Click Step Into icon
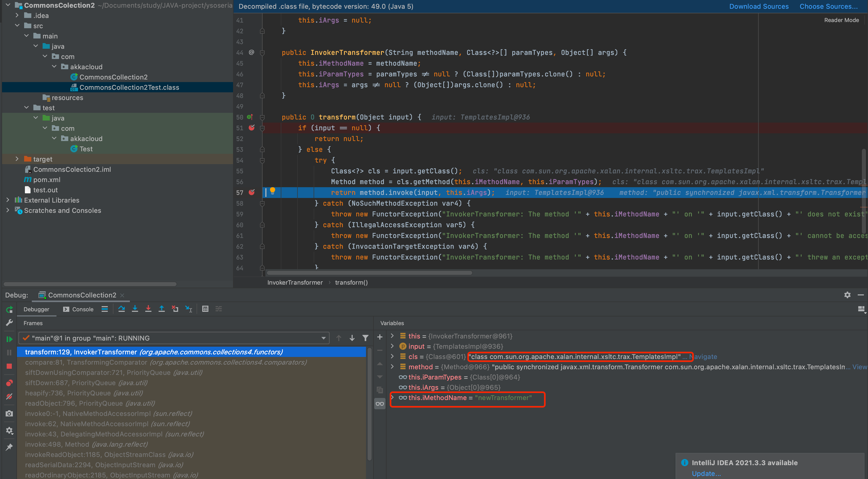This screenshot has width=868, height=479. 135,309
